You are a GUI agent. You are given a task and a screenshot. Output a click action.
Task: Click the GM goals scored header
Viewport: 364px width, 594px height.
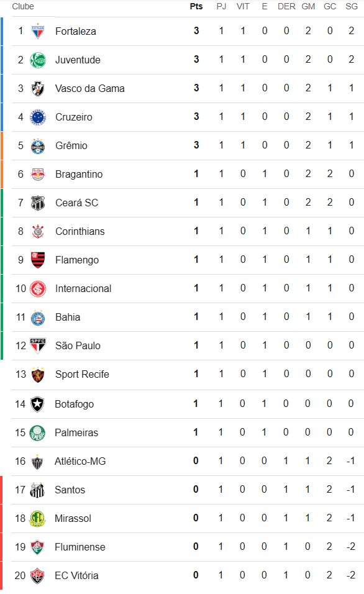[308, 6]
